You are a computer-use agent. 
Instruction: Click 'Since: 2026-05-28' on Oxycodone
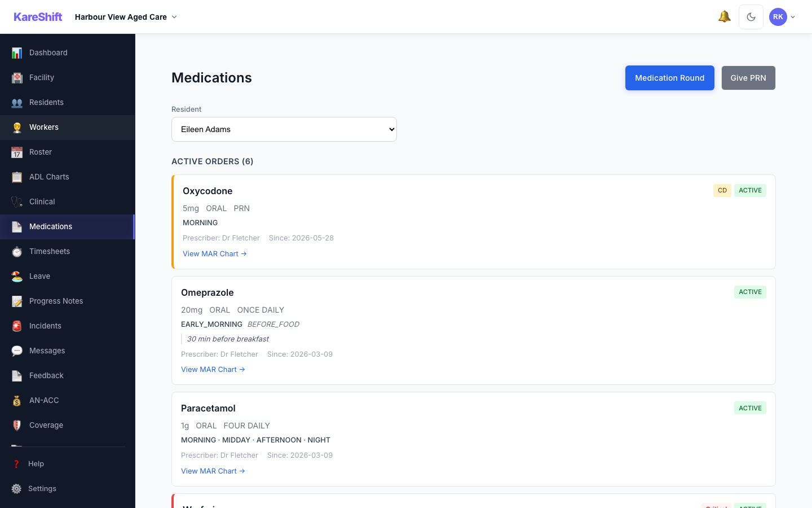(x=301, y=238)
